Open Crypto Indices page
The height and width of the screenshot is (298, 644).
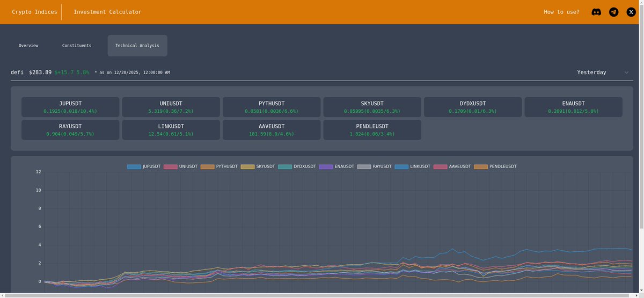click(34, 12)
